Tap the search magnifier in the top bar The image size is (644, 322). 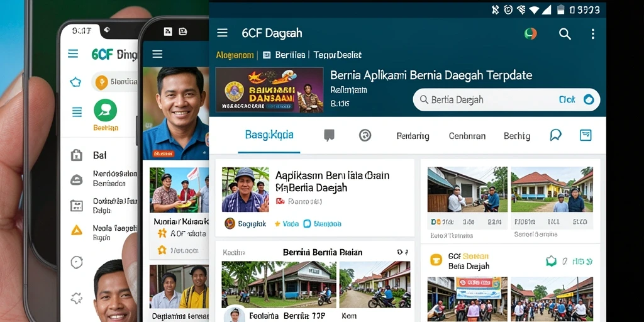[x=565, y=34]
